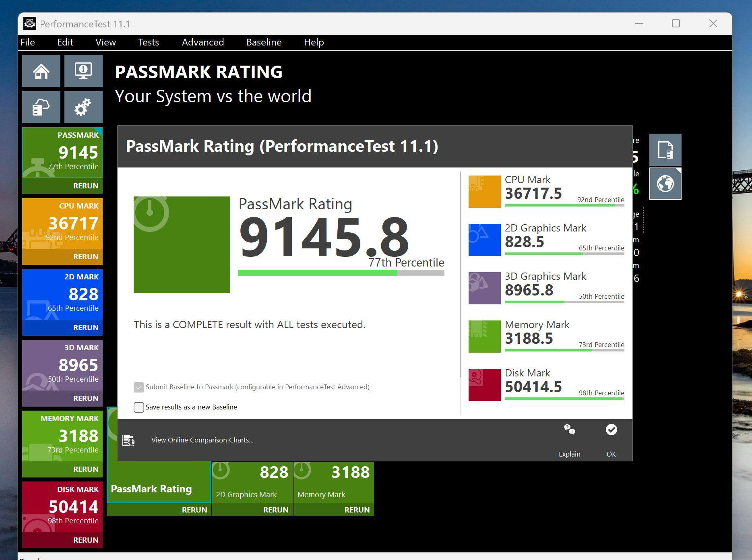Open the Help menu
Screen dimensions: 752x560
click(314, 42)
